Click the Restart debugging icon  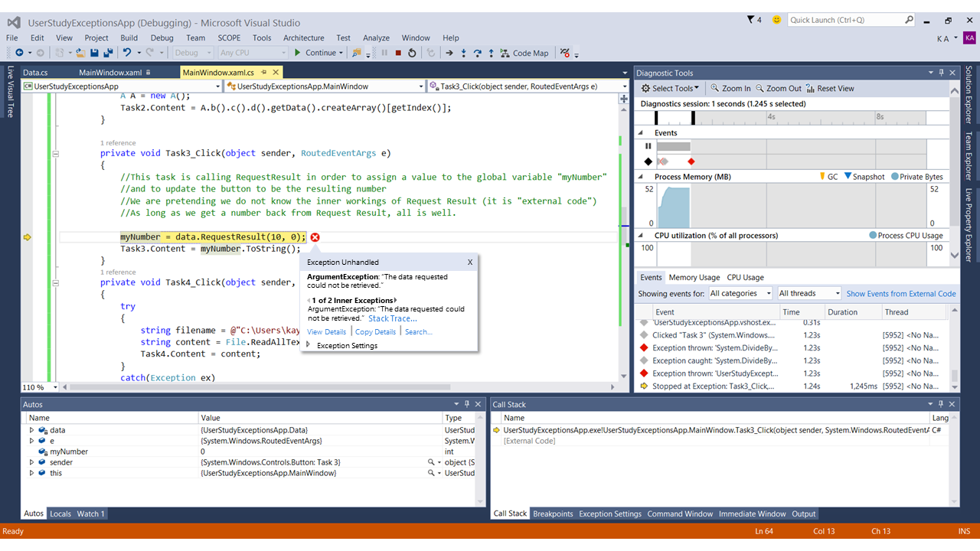click(x=412, y=53)
